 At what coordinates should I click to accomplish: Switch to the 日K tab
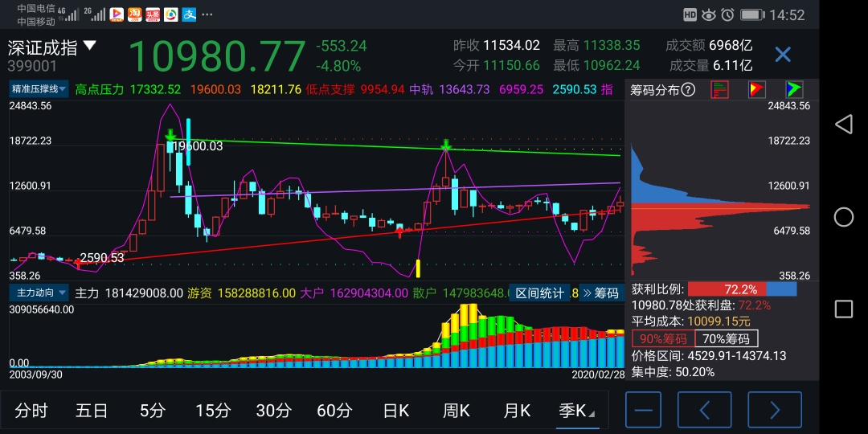[x=395, y=411]
